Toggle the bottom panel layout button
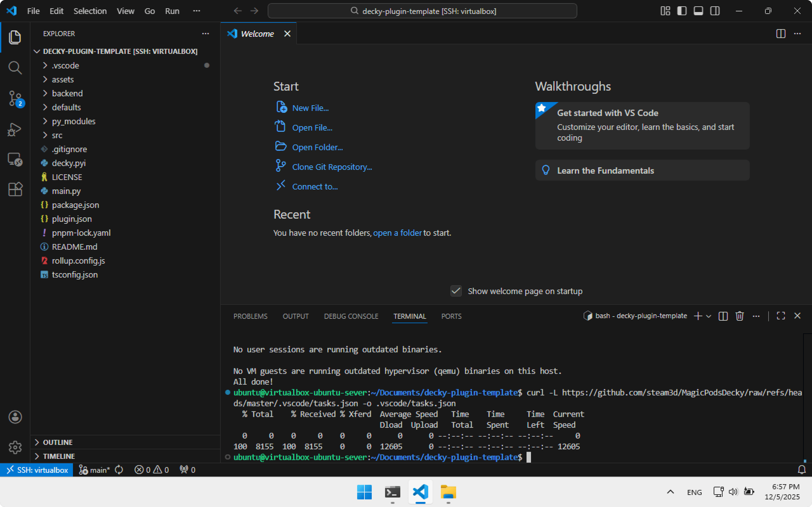The image size is (812, 507). tap(698, 11)
